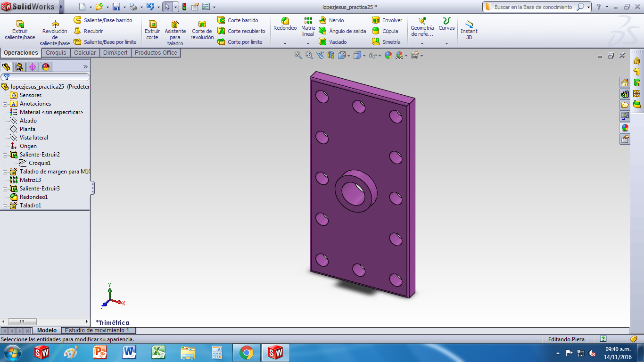Screen dimensions: 644x362
Task: Expand the Taladro de margen para M10 feature
Action: (4, 171)
